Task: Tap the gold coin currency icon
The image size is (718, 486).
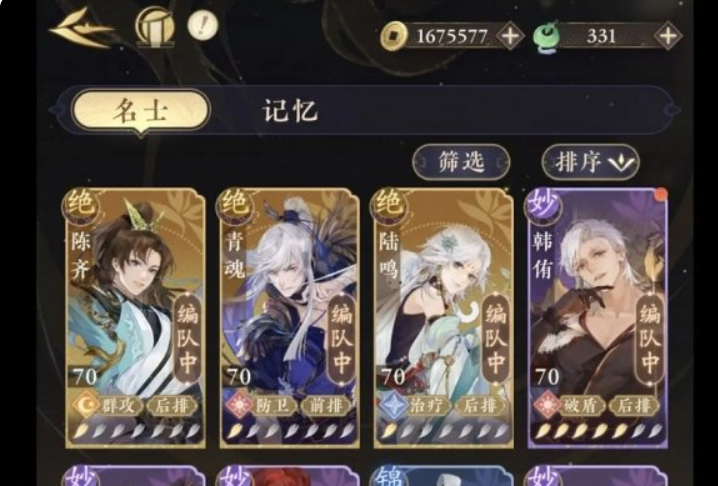Action: [394, 36]
